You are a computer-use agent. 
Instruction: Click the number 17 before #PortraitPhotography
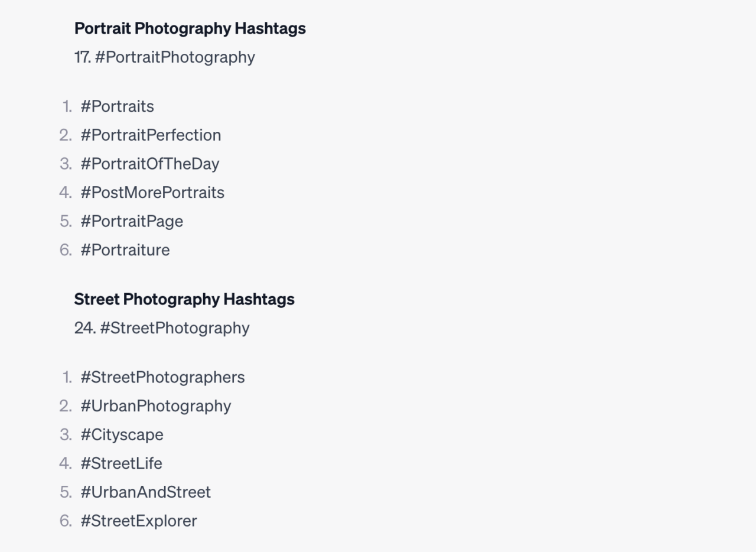point(82,57)
